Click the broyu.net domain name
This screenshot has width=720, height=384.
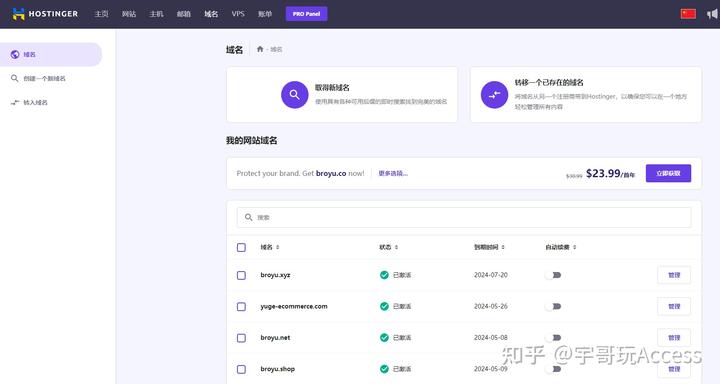(275, 338)
